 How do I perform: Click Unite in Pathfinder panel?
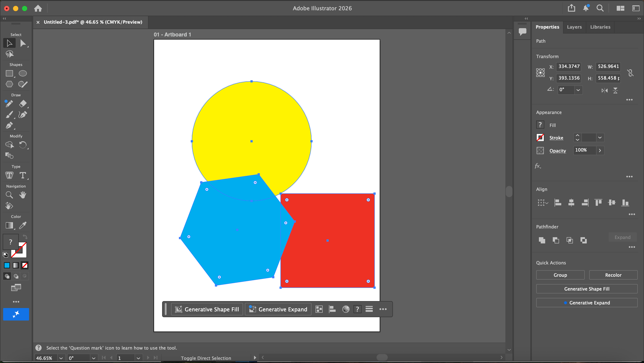pyautogui.click(x=542, y=240)
